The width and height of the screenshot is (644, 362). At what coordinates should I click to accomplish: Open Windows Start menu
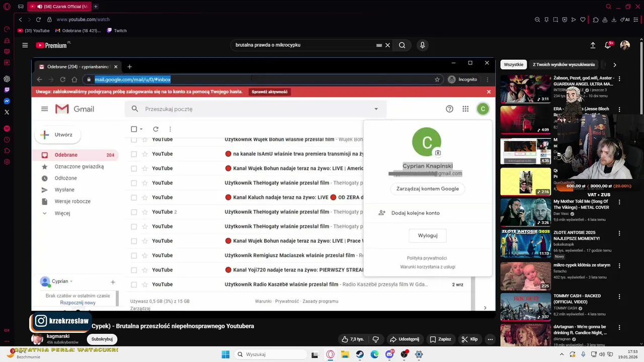click(x=225, y=354)
